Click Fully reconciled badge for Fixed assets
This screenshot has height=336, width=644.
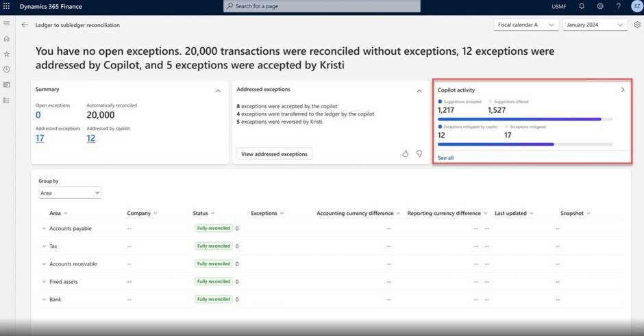pos(214,281)
